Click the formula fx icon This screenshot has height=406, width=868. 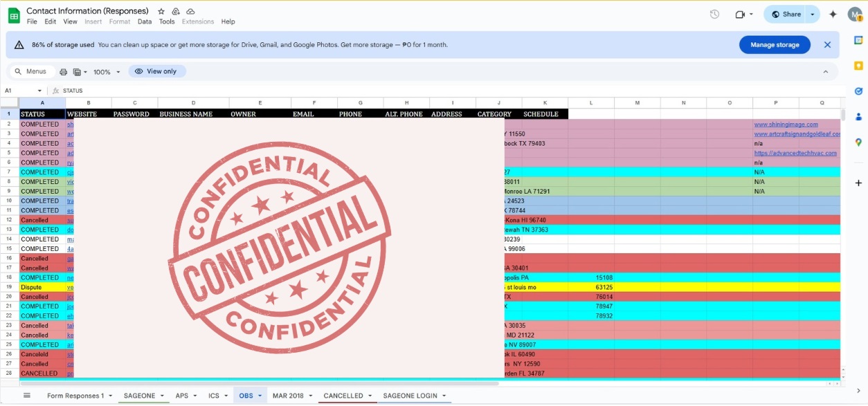[x=56, y=91]
